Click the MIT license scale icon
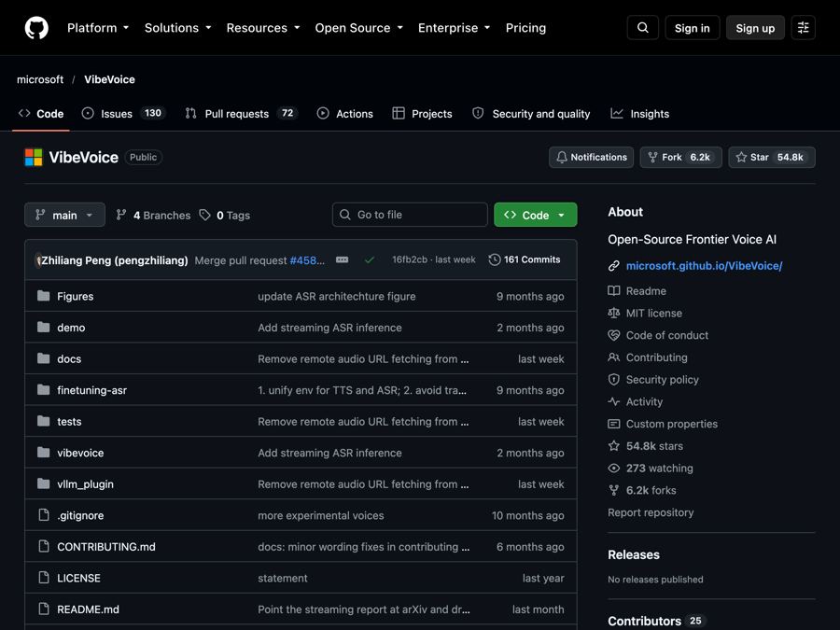 click(x=614, y=313)
